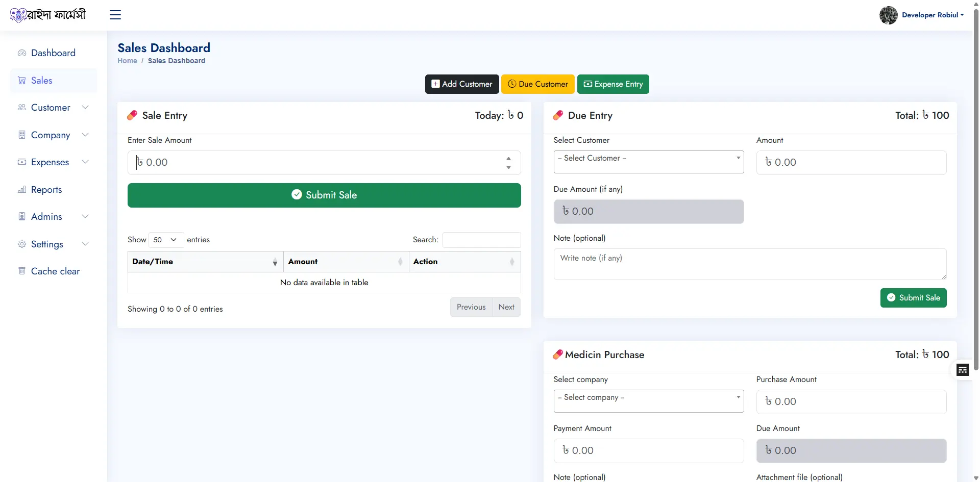Viewport: 980px width, 482px height.
Task: Click the Due Customer yellow button
Action: pyautogui.click(x=537, y=84)
